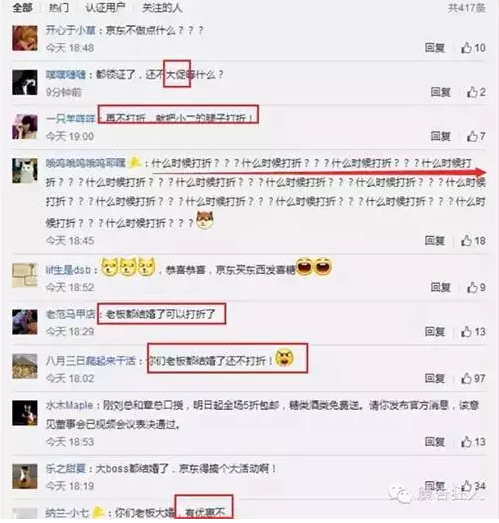
Task: Open the white cat avatar thumbnail
Action: click(25, 170)
